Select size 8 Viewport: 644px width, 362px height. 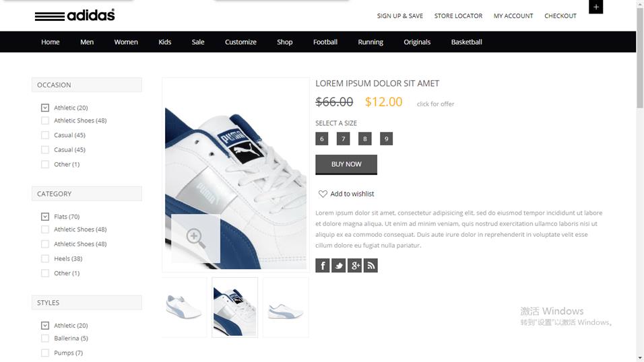pos(364,139)
